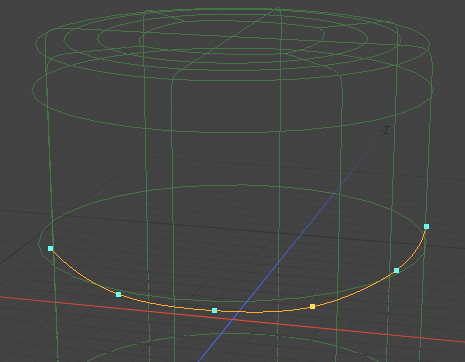465x362 pixels.
Task: Click front edge of wide middle green ring
Action: click(x=233, y=132)
